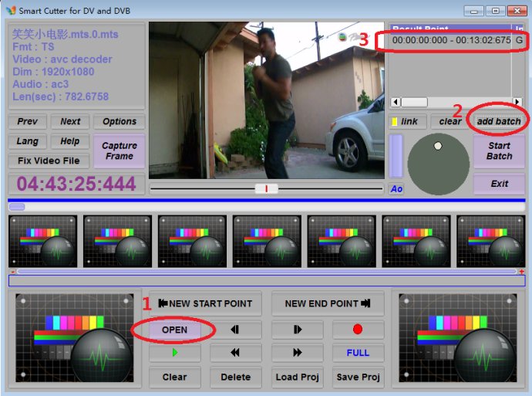Image resolution: width=532 pixels, height=396 pixels.
Task: Rewind with double left arrows
Action: pos(235,353)
